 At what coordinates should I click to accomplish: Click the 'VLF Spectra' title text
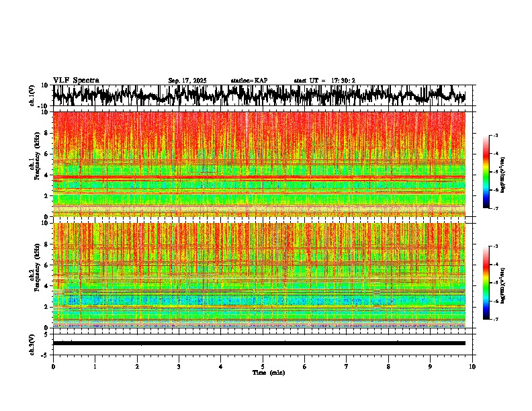pyautogui.click(x=76, y=80)
